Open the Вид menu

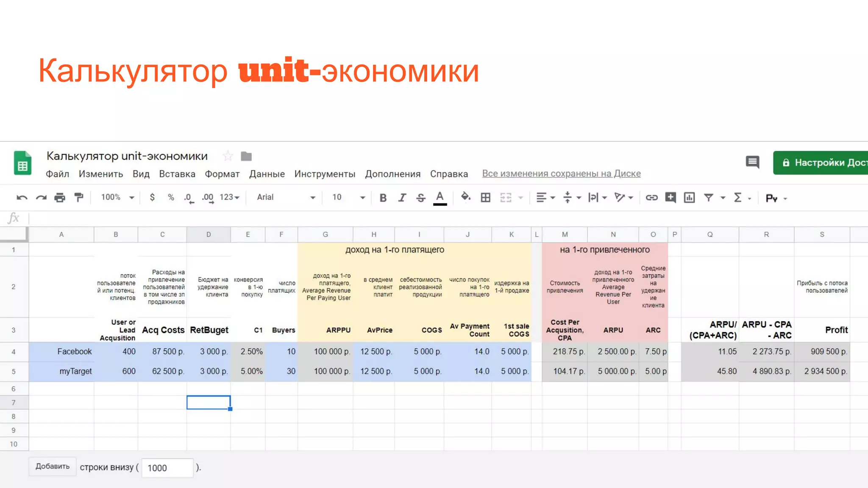point(141,174)
